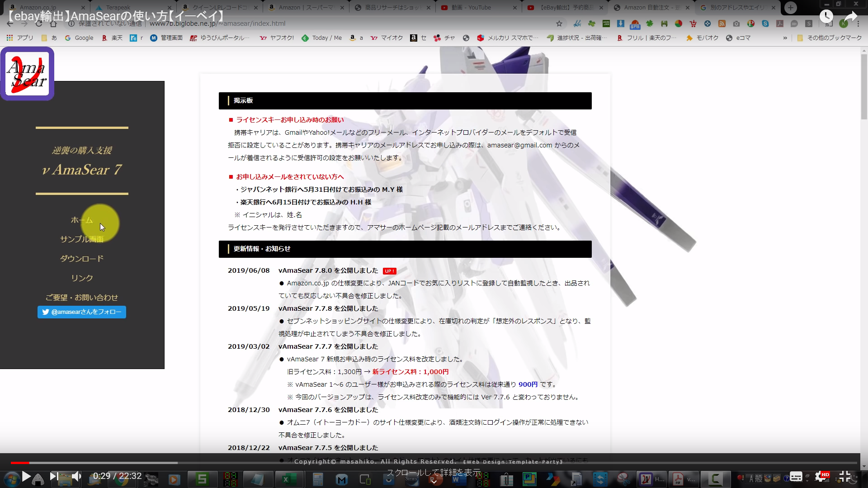The image size is (868, 488).
Task: Click the camera screenshot extension icon
Action: point(736,24)
